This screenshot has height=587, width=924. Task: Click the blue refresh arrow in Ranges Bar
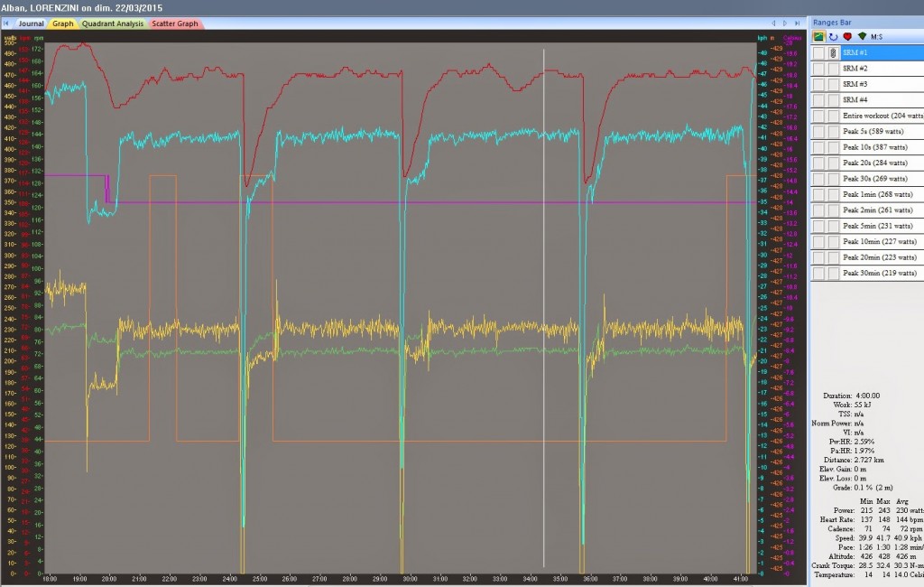click(833, 36)
